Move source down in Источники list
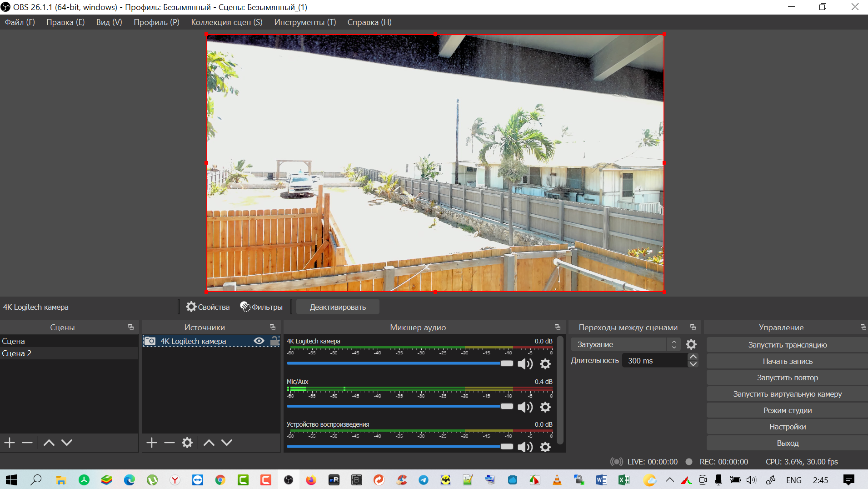Viewport: 868px width, 489px height. (x=227, y=443)
